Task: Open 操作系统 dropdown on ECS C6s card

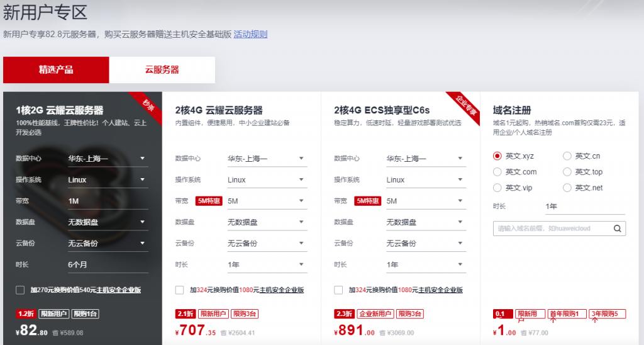Action: 426,179
